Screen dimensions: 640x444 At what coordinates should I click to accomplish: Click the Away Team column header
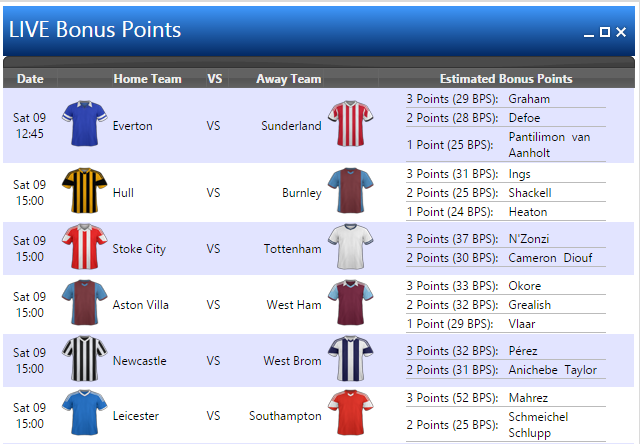point(289,78)
